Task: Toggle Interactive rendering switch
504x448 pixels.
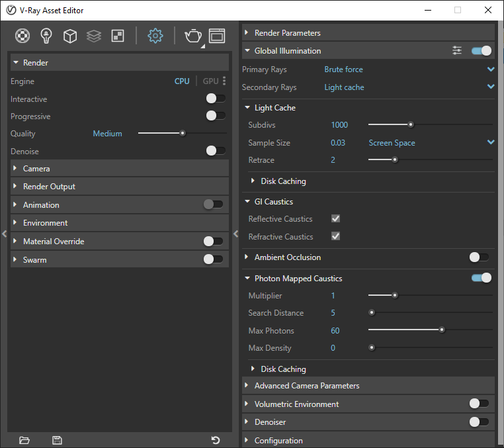Action: coord(216,99)
